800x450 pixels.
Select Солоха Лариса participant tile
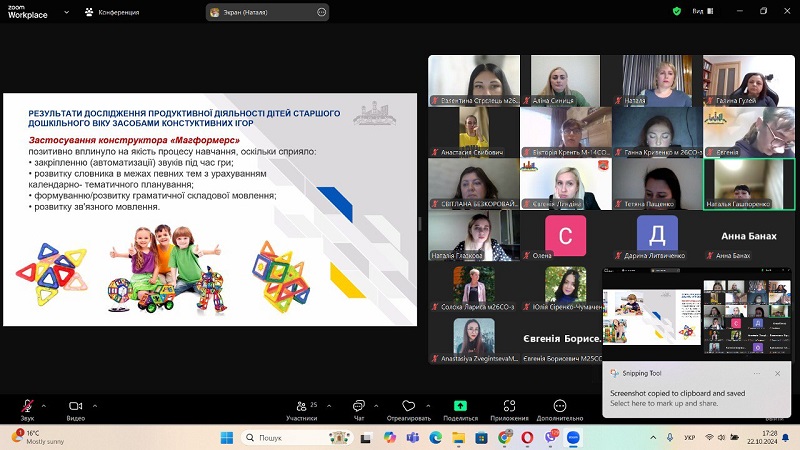coord(474,287)
